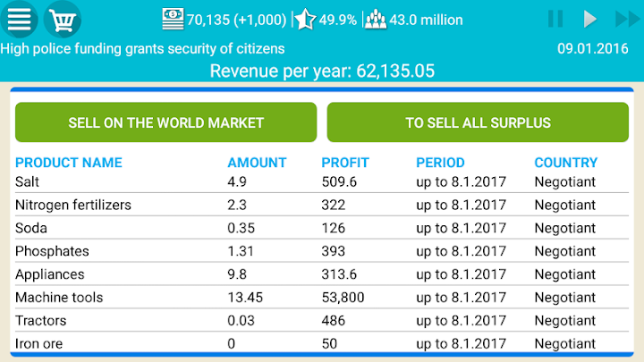Sort by Profit column header
Viewport: 644px width, 362px height.
click(345, 163)
